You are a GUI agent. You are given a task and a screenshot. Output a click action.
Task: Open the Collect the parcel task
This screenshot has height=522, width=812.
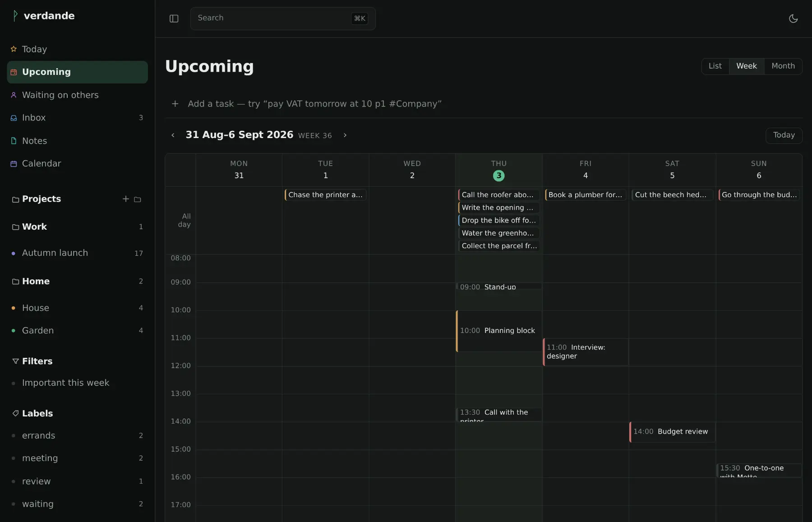tap(498, 246)
